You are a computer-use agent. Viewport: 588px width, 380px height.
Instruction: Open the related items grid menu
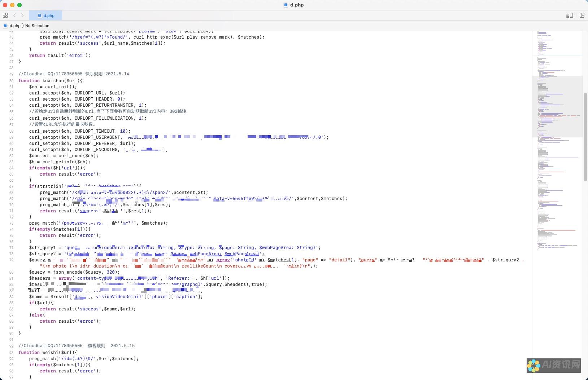coord(5,15)
